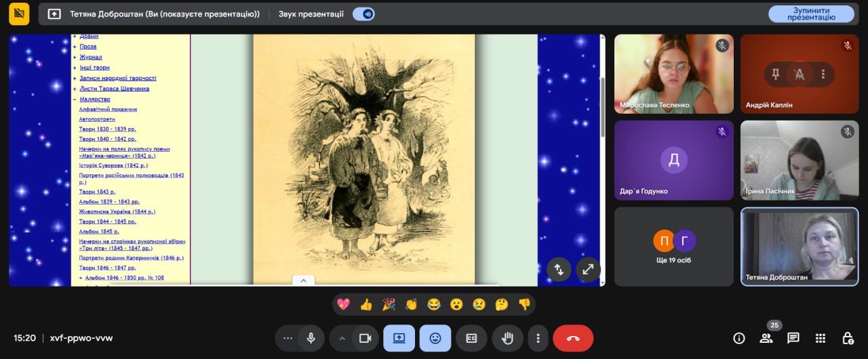Click the yellow captions-off icon at top left
The width and height of the screenshot is (868, 359).
[19, 14]
